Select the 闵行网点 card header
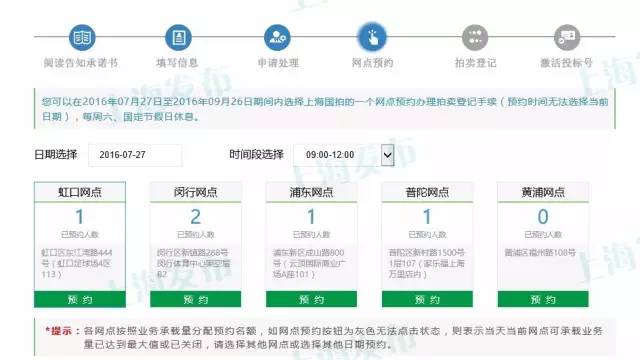 pos(196,192)
